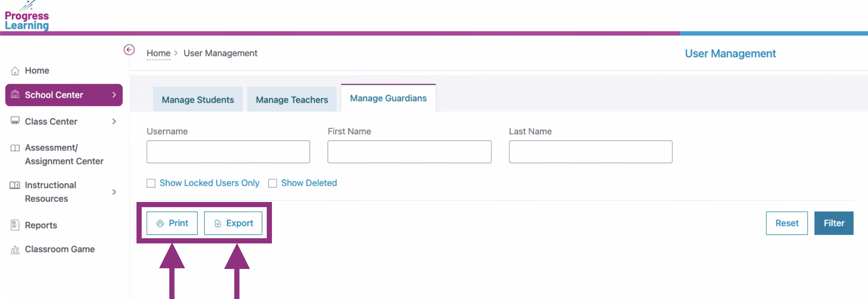Viewport: 868px width, 299px height.
Task: Collapse sidebar with the back arrow icon
Action: tap(129, 50)
